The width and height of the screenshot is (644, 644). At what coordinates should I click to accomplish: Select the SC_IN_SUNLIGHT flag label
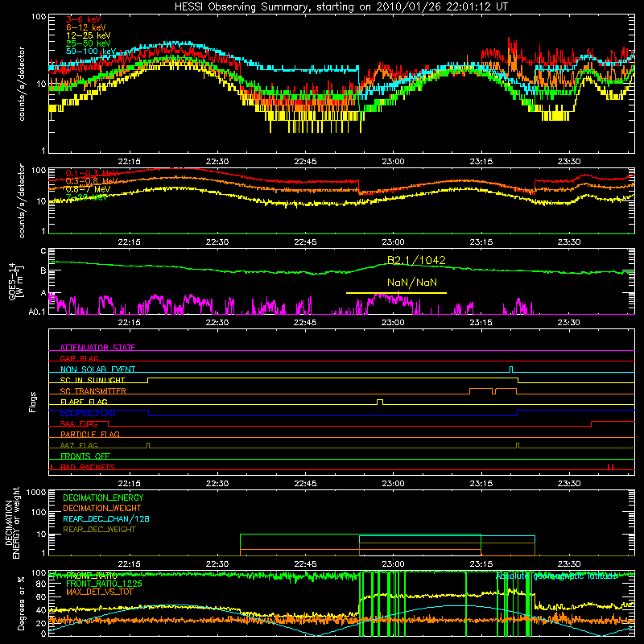tap(93, 380)
